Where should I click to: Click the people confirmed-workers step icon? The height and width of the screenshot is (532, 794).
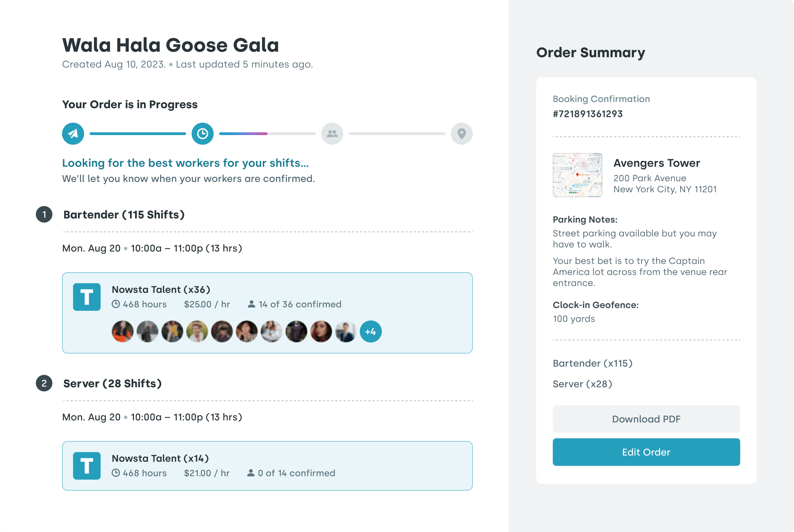pyautogui.click(x=332, y=134)
